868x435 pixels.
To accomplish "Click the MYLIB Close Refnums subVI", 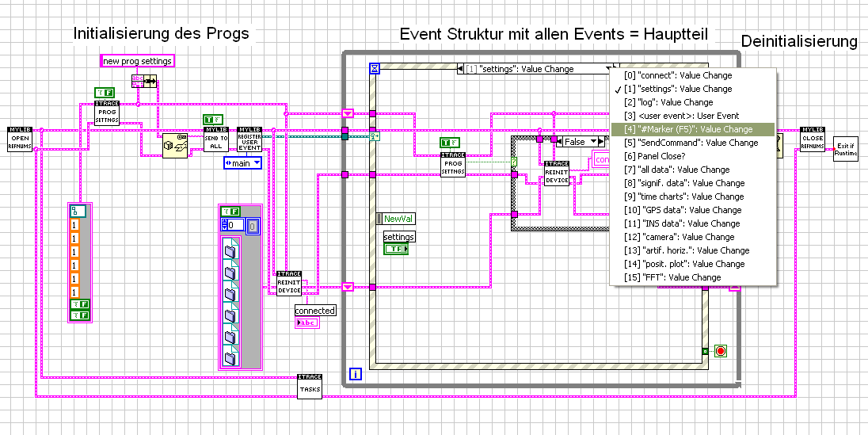I will click(x=812, y=139).
